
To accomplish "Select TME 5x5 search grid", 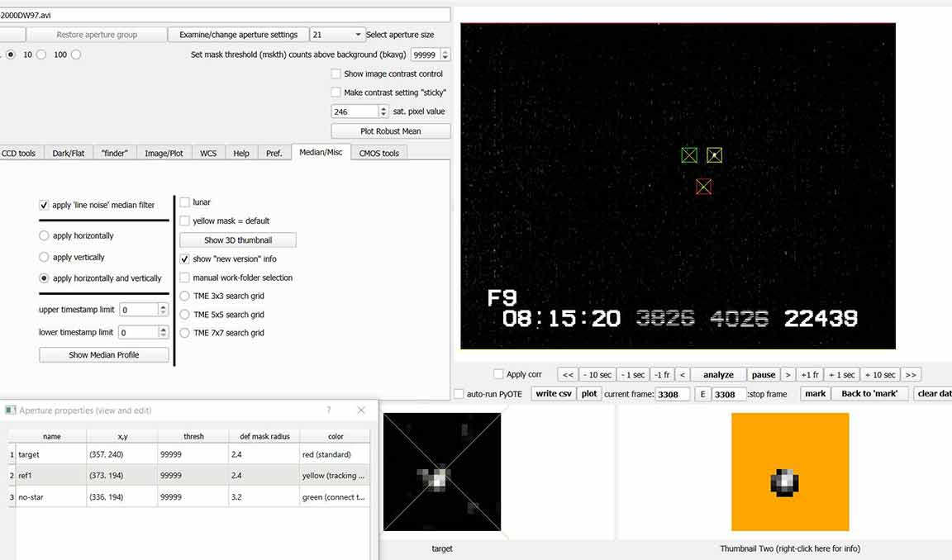I will tap(185, 315).
